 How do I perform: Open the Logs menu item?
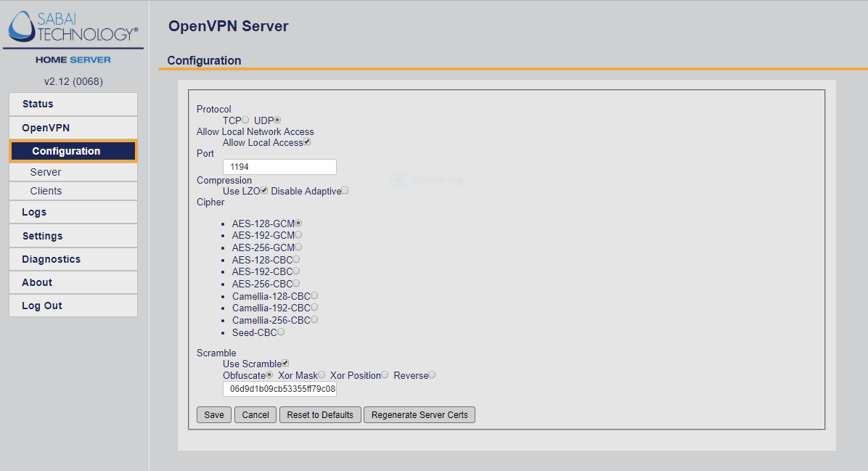[73, 212]
